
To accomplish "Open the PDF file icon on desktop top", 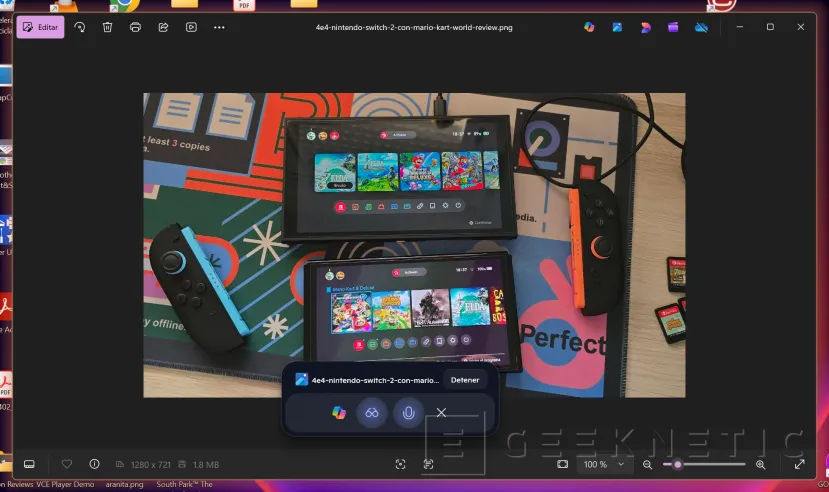I will coord(244,5).
